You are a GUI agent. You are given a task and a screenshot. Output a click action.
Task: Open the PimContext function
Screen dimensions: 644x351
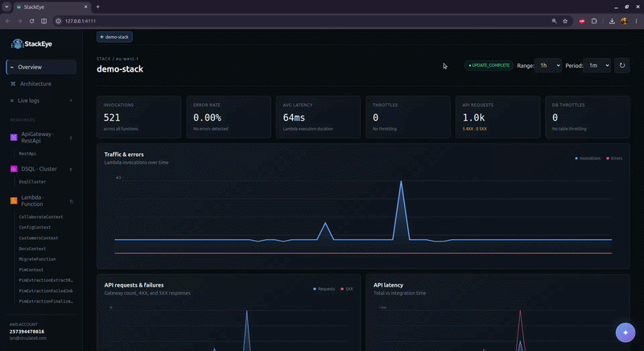click(x=31, y=270)
